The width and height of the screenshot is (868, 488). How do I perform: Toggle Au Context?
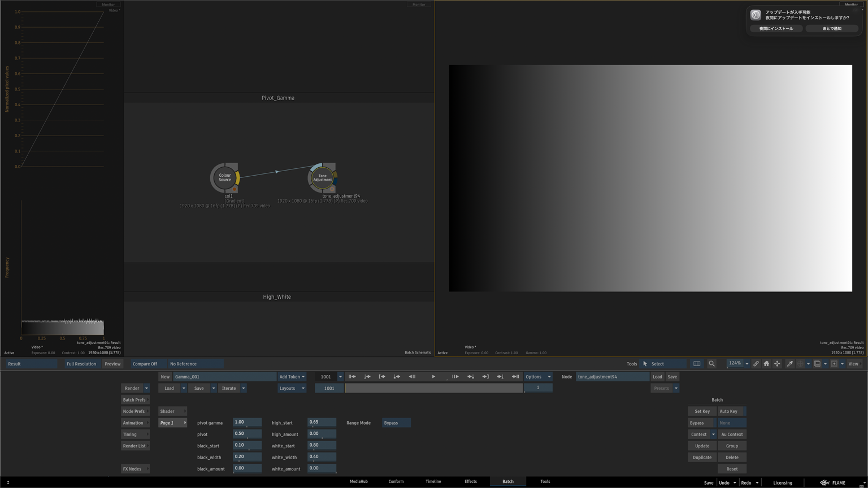pos(732,434)
